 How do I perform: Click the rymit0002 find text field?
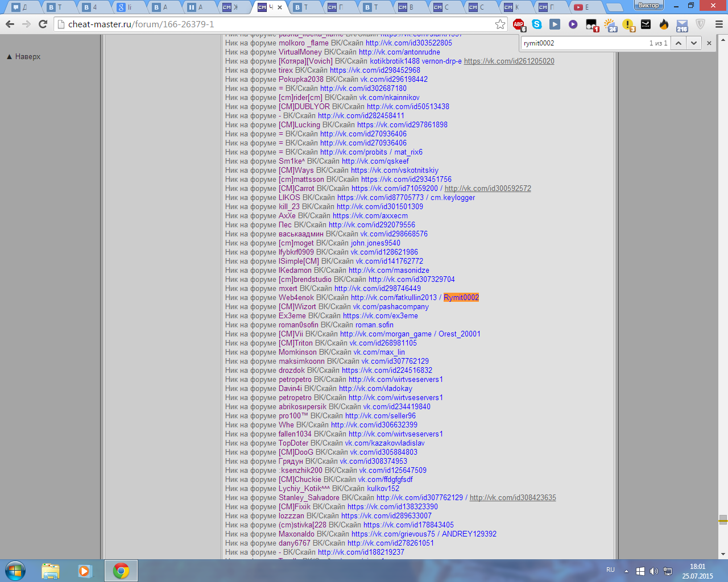tap(583, 43)
